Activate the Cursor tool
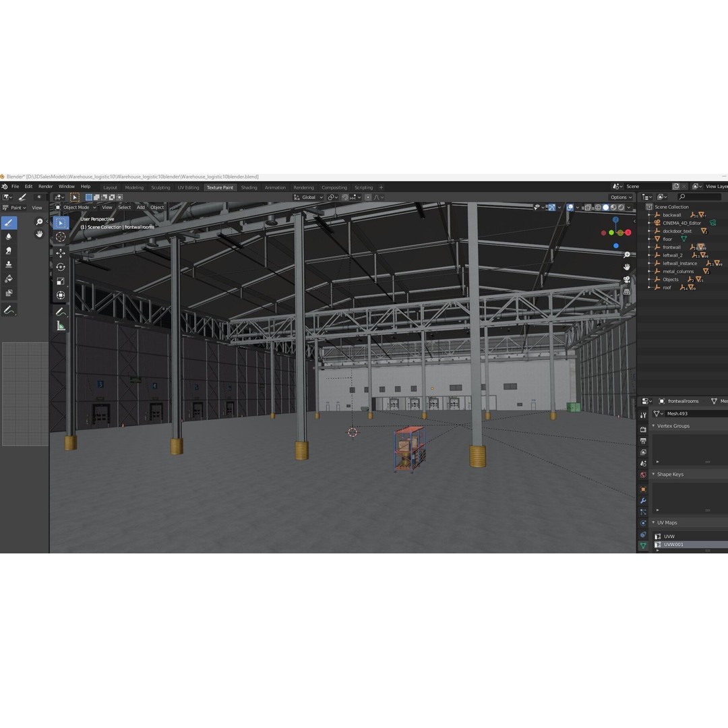Viewport: 728px width, 728px height. [61, 237]
